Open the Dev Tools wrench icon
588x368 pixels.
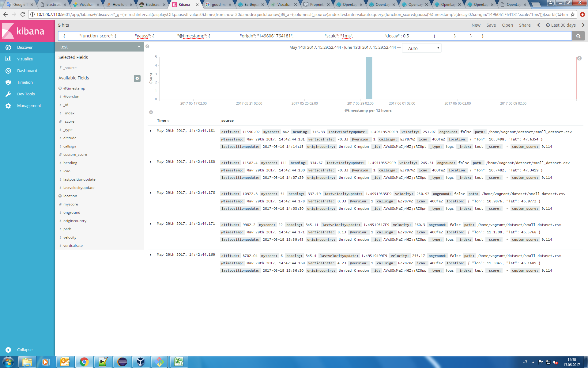[x=8, y=94]
